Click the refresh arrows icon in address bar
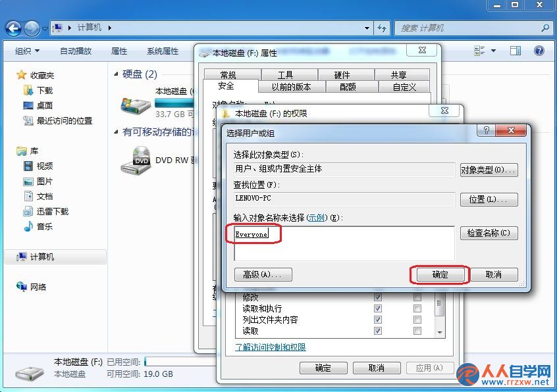Screen dimensions: 557x392 coord(382,28)
